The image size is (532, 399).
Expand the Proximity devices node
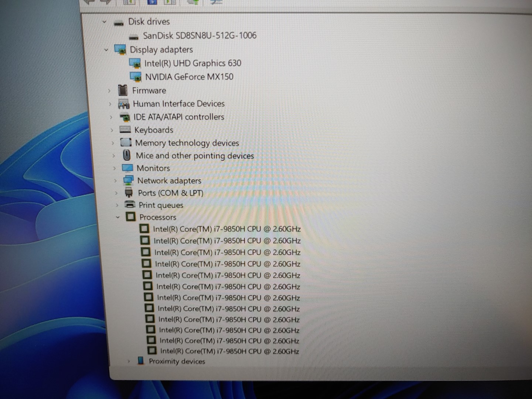(x=129, y=361)
